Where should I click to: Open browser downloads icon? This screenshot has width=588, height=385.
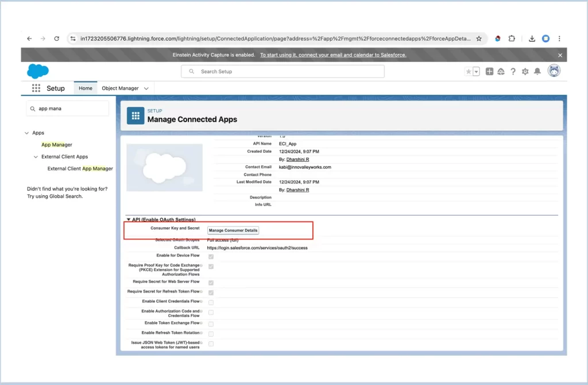tap(532, 38)
